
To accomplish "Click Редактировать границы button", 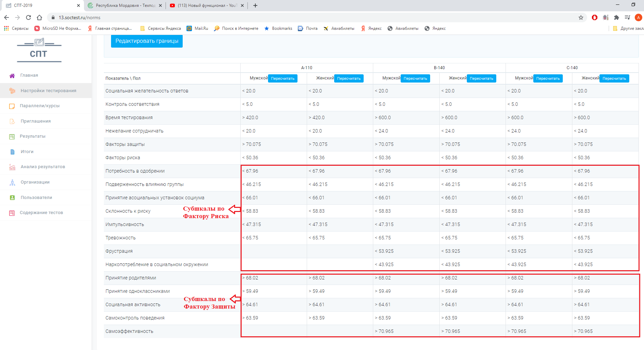I will [147, 41].
